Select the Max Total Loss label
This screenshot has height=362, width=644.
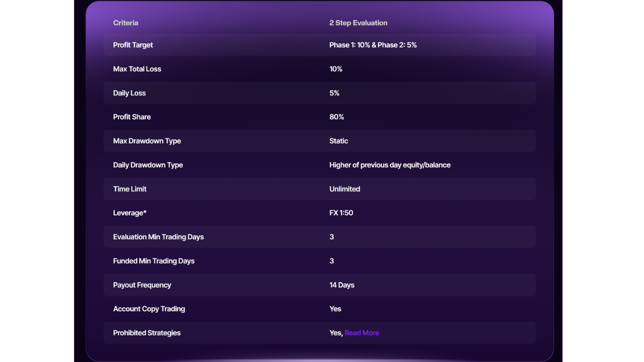point(137,69)
